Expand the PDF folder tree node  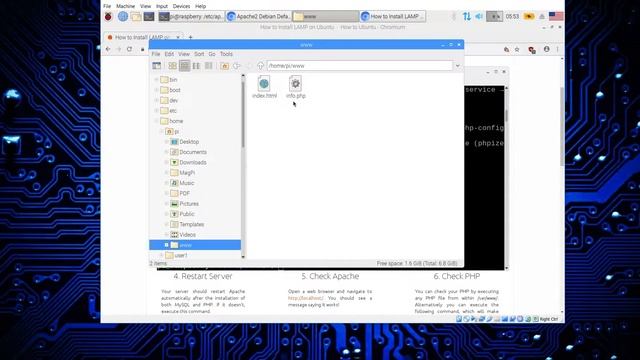point(167,193)
